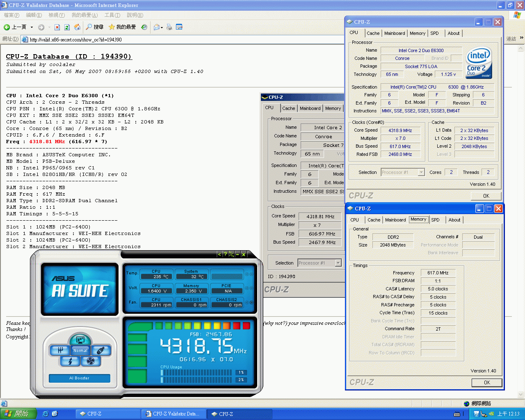This screenshot has width=525, height=420.
Task: Click embedded Processor #1 dropdown on webpage image
Action: (320, 263)
